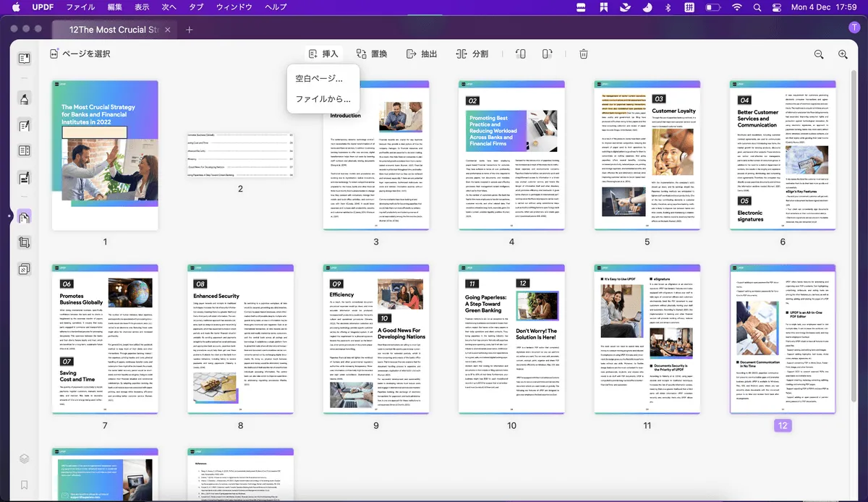
Task: Open the 次へ menu
Action: click(169, 7)
